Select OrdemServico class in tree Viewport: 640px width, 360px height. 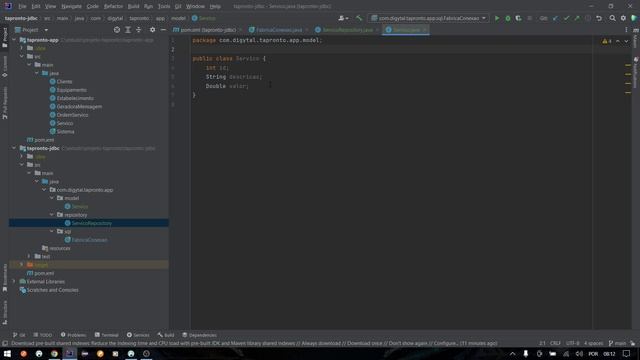[72, 115]
